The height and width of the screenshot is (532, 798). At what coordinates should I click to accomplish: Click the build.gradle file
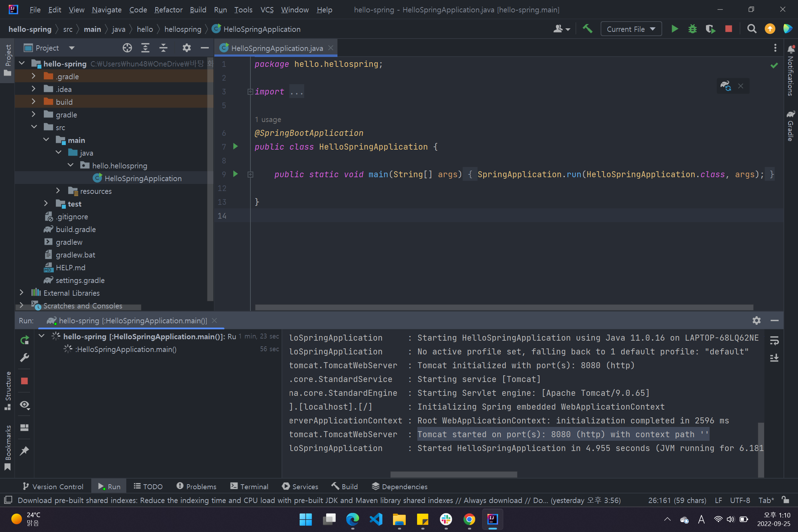pos(76,229)
